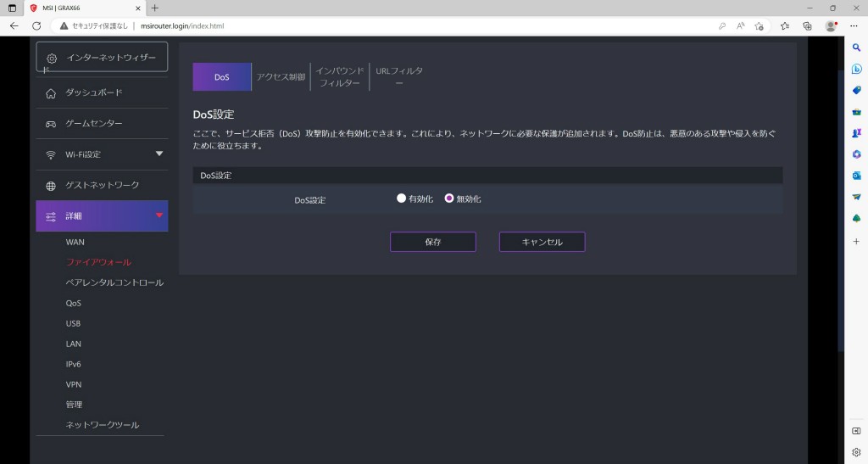Open the ペアレンタルコントロール submenu item
868x464 pixels.
(x=114, y=283)
